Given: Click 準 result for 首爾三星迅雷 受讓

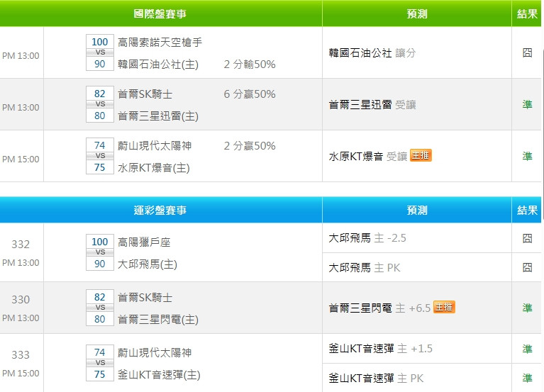Looking at the screenshot, I should click(x=527, y=104).
